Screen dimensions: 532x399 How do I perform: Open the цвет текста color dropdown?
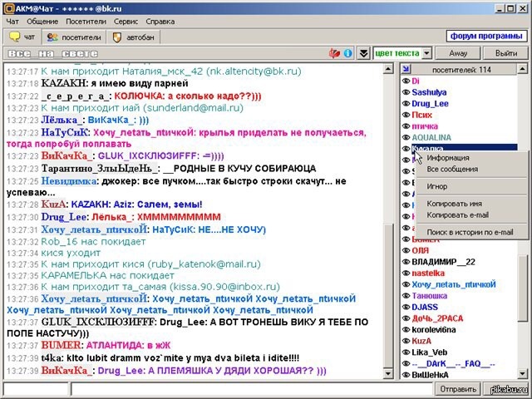coord(402,53)
